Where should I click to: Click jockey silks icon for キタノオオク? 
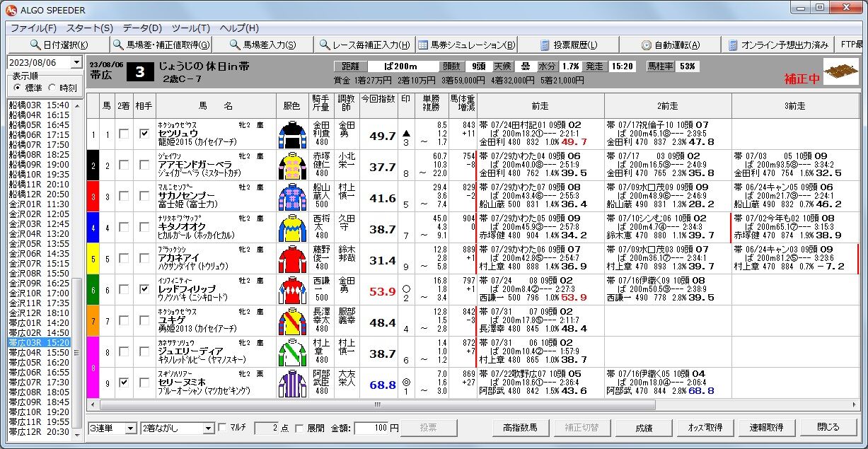292,228
